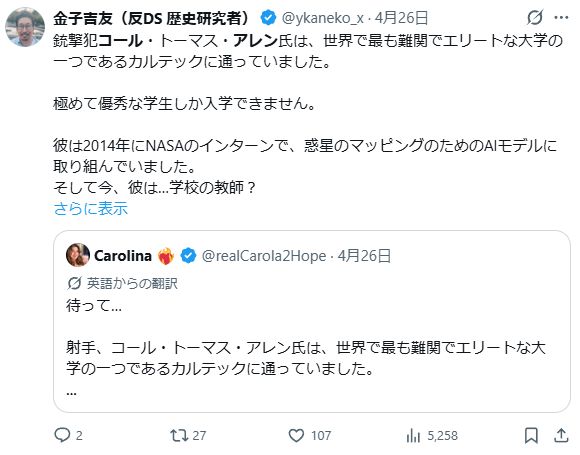The image size is (580, 455).
Task: Open the three-dot more menu
Action: tap(561, 17)
